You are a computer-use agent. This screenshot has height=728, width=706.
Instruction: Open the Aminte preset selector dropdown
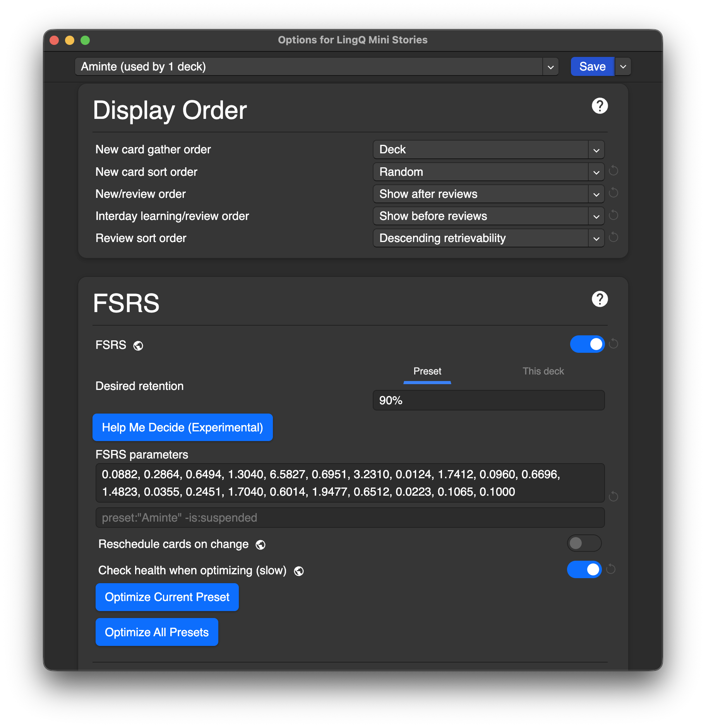point(317,67)
